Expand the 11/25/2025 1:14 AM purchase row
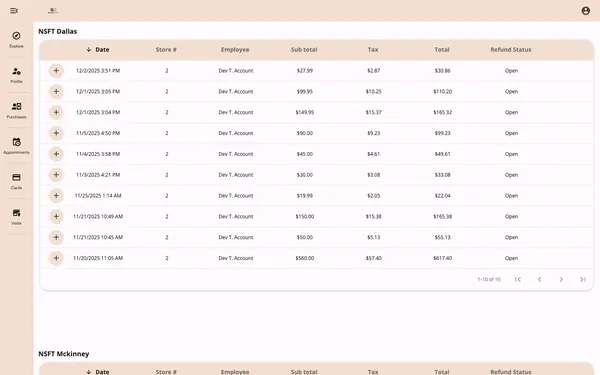600x375 pixels. (56, 196)
